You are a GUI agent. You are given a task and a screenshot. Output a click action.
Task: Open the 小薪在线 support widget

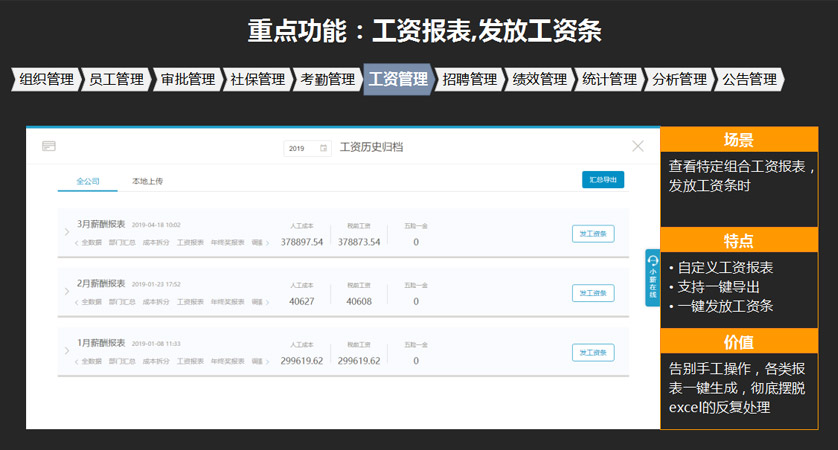pos(652,277)
